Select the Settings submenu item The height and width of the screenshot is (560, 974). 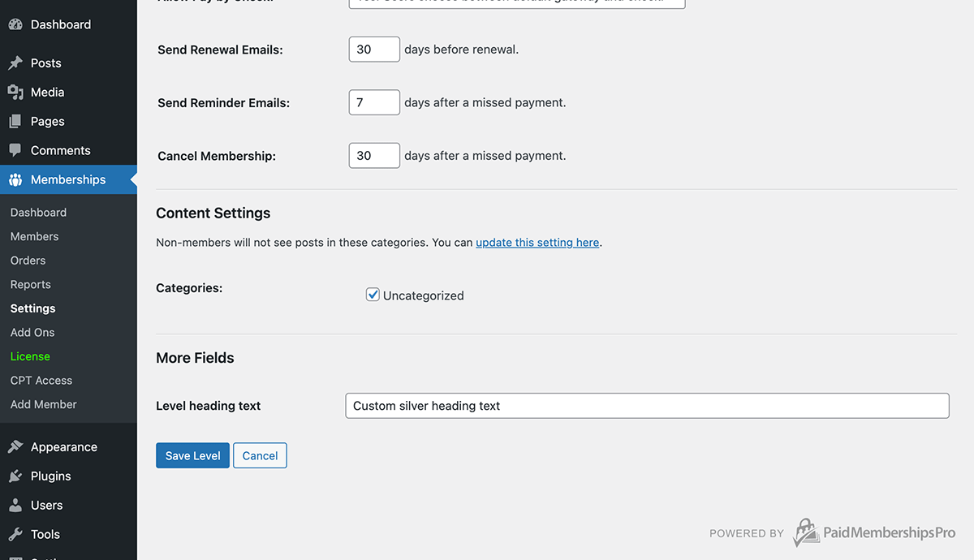coord(32,308)
